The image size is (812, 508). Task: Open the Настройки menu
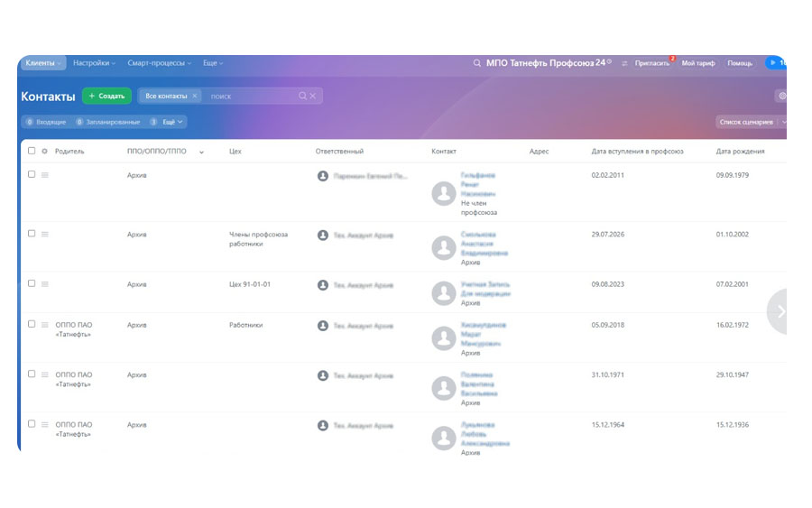[94, 63]
